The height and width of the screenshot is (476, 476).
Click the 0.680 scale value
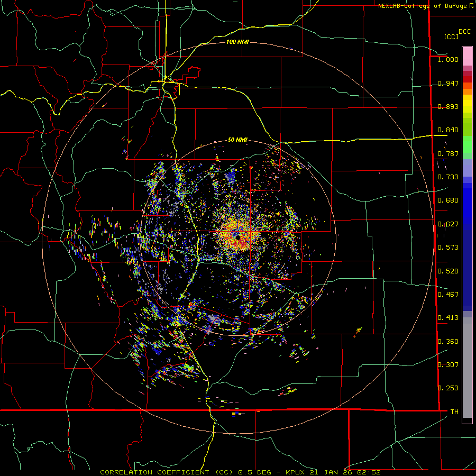click(448, 200)
